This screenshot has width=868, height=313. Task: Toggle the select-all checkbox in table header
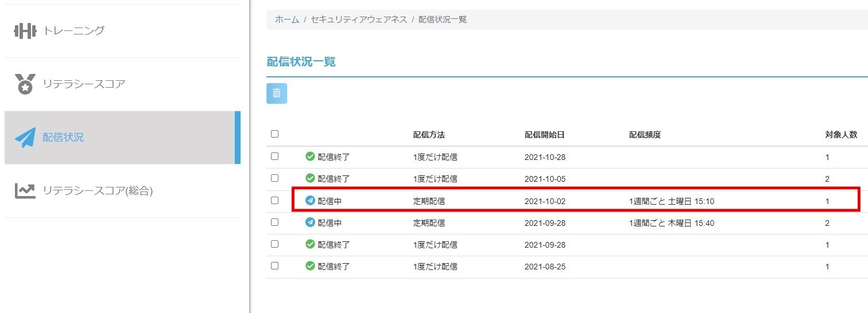[274, 134]
